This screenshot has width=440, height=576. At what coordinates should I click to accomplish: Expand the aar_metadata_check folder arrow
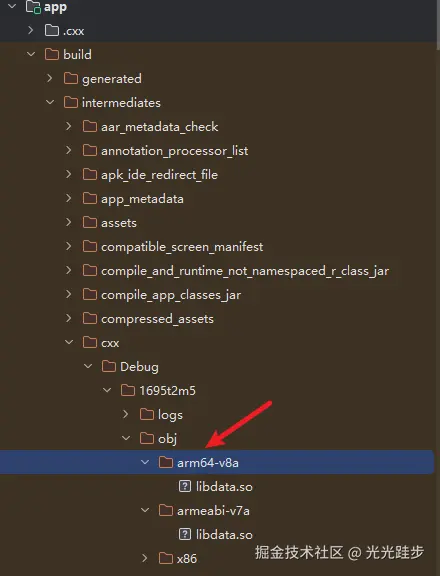click(x=69, y=126)
